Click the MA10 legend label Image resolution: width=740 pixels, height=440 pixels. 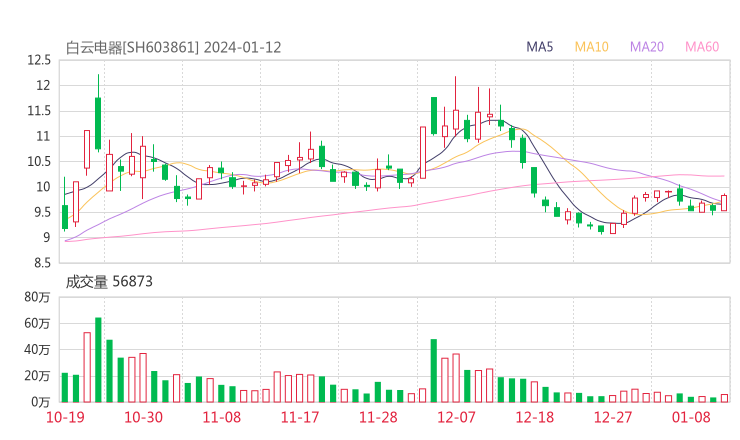591,47
